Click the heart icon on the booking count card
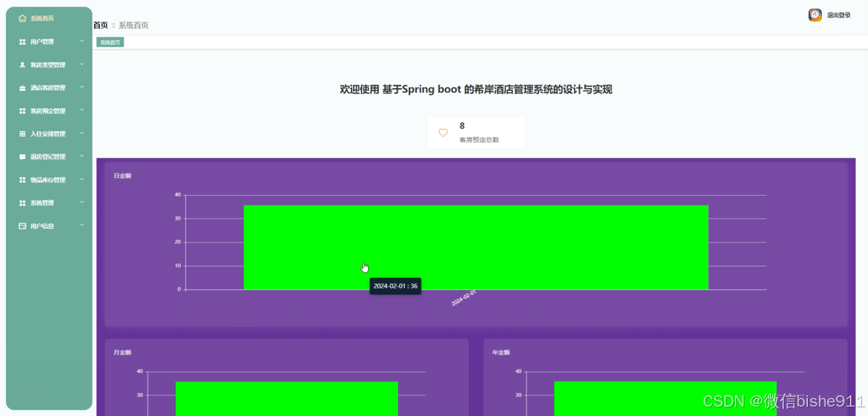This screenshot has width=868, height=416. (x=443, y=133)
